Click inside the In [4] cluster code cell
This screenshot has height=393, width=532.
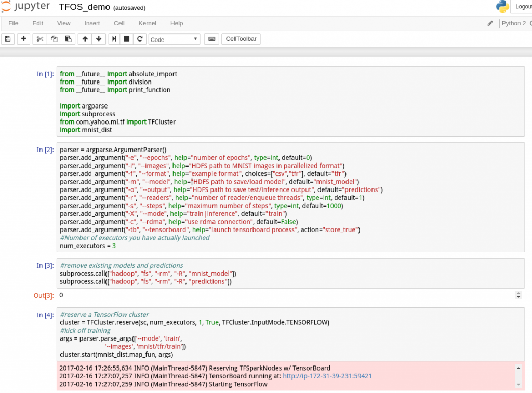point(290,334)
